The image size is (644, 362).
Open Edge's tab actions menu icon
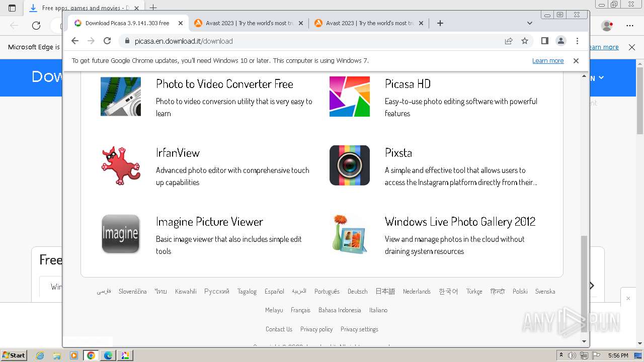12,8
